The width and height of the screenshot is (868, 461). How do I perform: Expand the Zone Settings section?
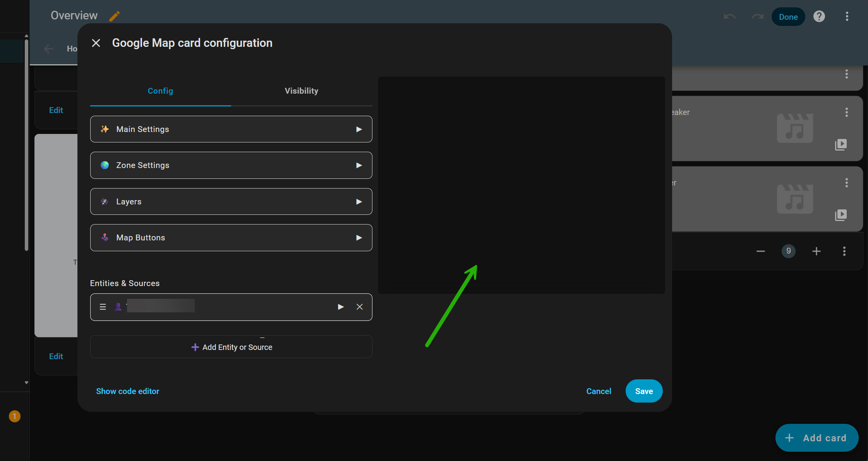pyautogui.click(x=231, y=165)
